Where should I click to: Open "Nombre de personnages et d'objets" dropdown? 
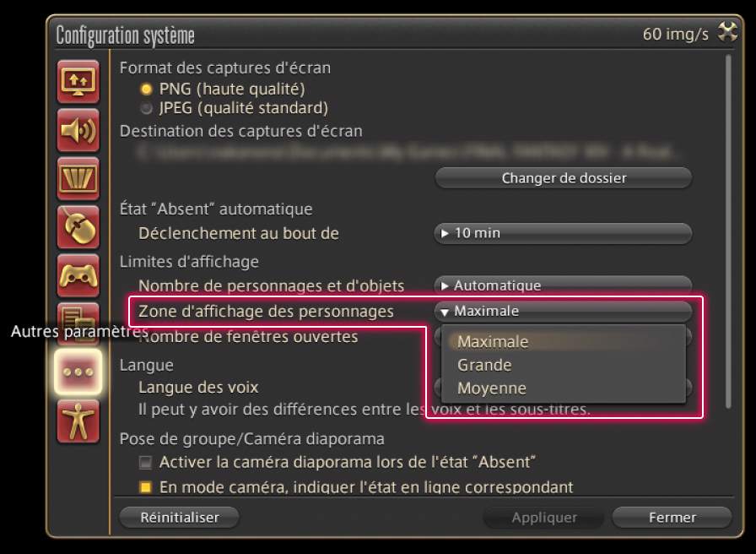(x=563, y=285)
